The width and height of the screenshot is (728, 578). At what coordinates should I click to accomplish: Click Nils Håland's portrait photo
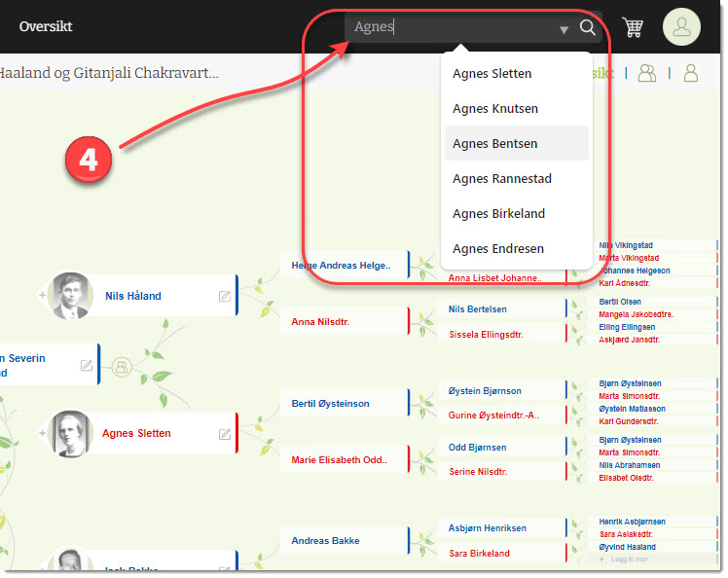(68, 296)
